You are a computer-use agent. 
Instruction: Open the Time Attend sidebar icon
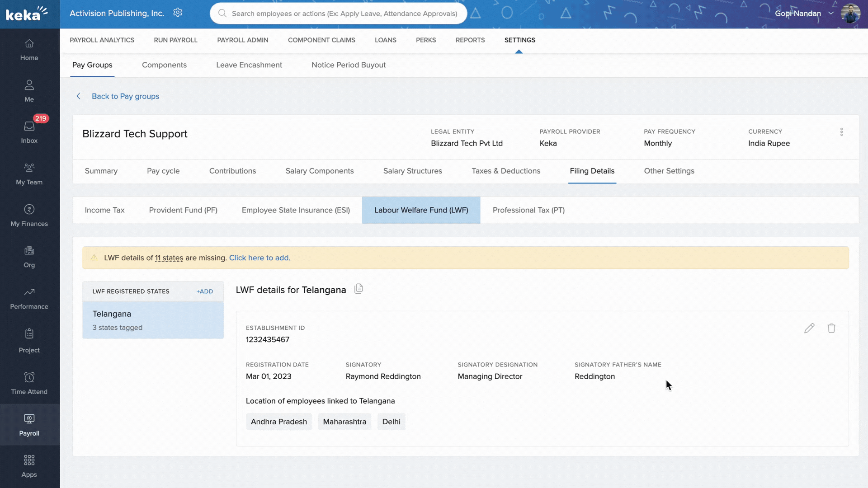click(x=29, y=383)
